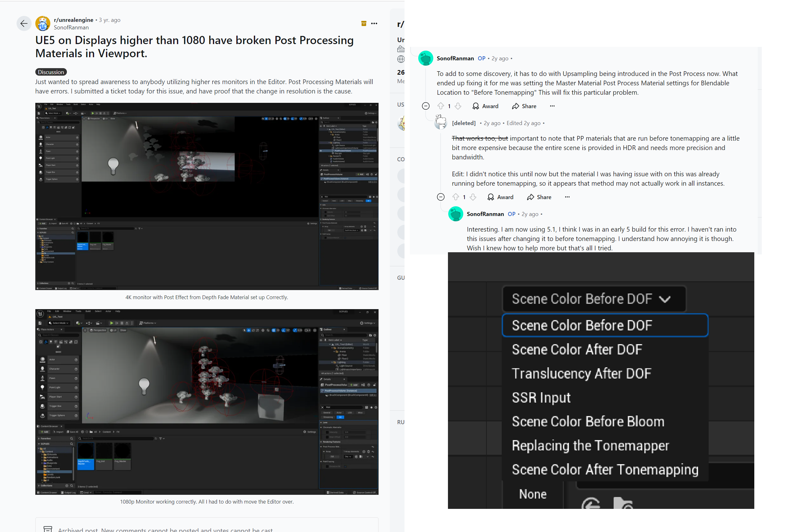
Task: Select Replacing the Tonemapper option
Action: (x=590, y=445)
